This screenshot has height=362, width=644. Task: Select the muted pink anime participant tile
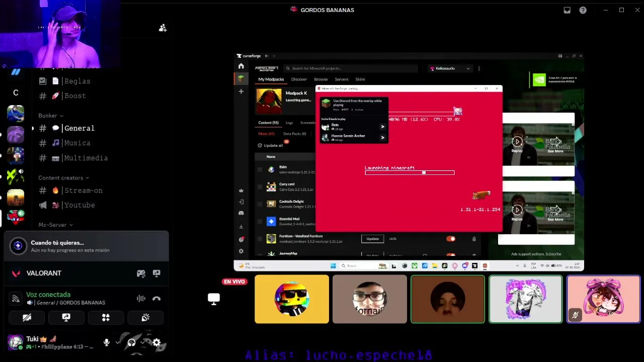(x=604, y=299)
